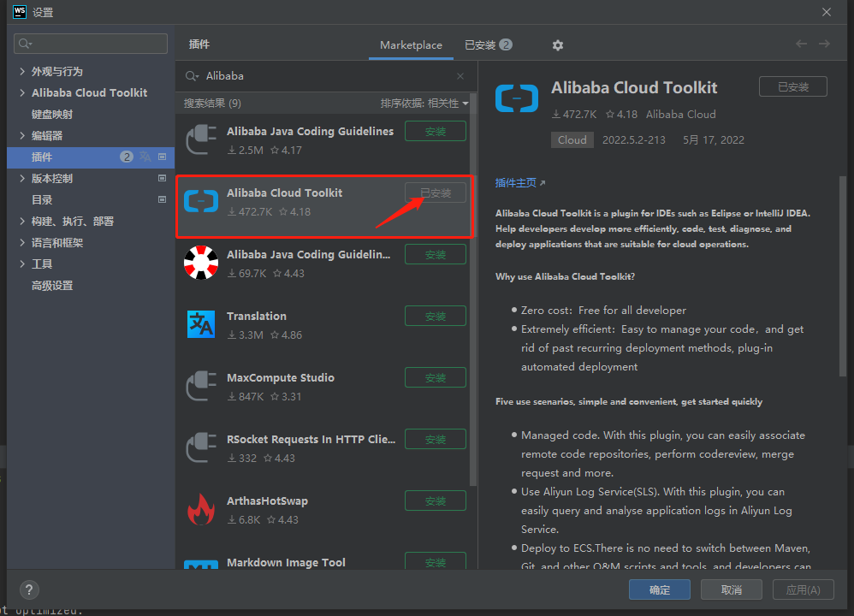Screen dimensions: 854x616
Task: Click the Alibaba Cloud Toolkit list icon
Action: [x=201, y=201]
